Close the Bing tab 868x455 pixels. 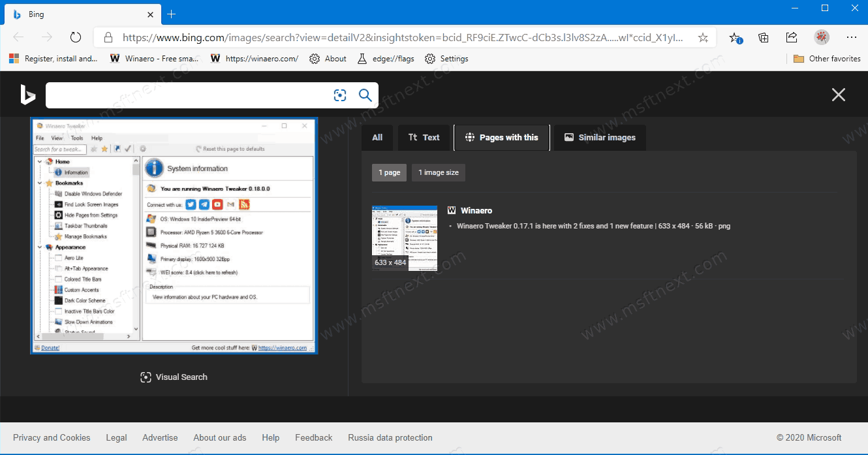(151, 14)
